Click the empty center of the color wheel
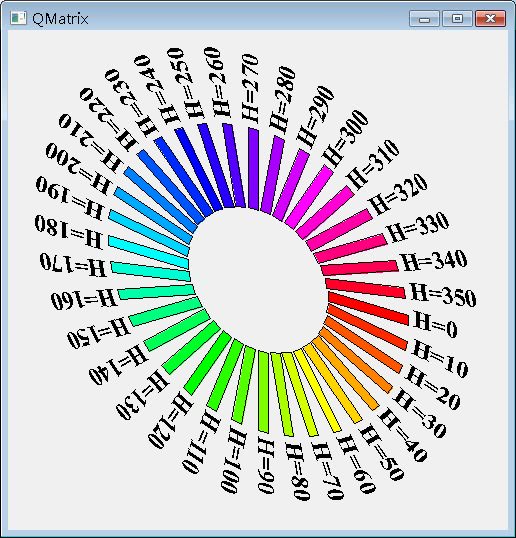516x538 pixels. 257,280
